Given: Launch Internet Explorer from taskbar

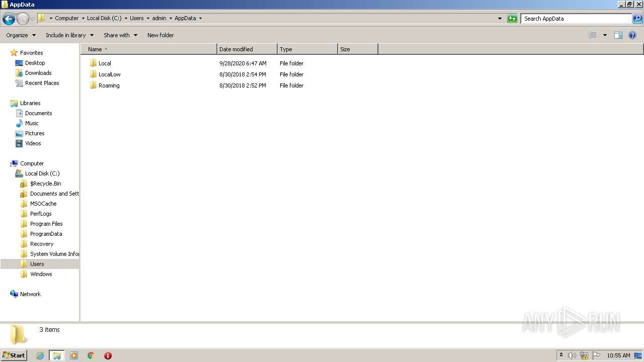Looking at the screenshot, I should (x=40, y=355).
